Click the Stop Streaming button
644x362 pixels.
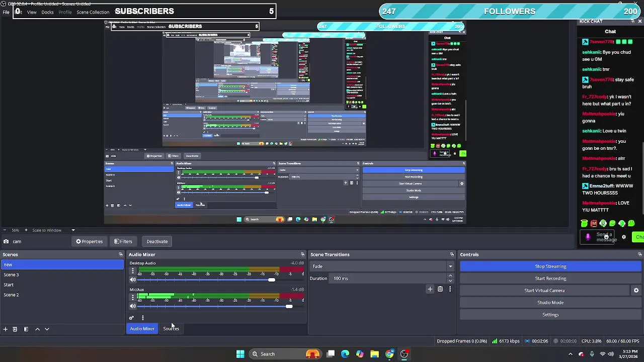[x=550, y=266]
